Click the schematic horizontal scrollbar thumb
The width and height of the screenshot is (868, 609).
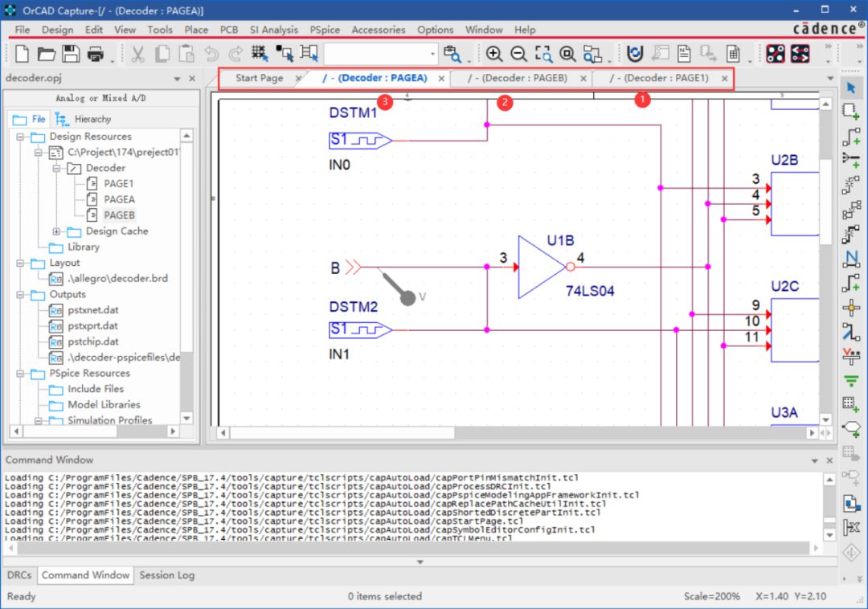click(x=342, y=432)
